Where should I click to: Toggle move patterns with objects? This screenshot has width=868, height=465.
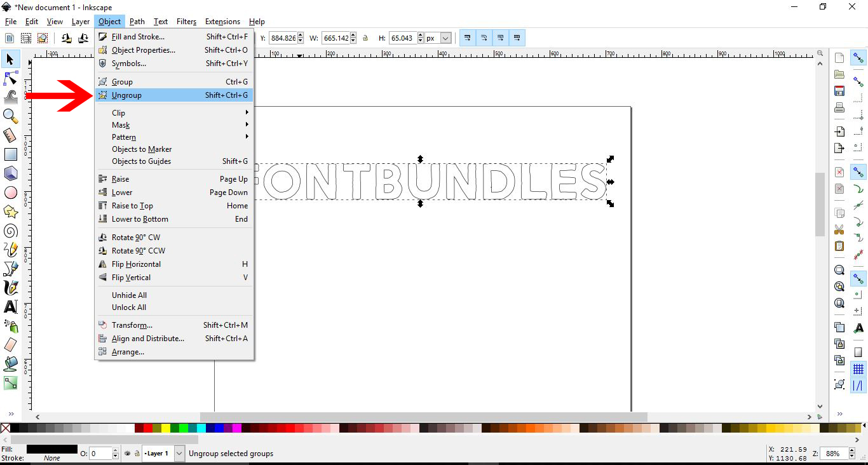coord(517,38)
